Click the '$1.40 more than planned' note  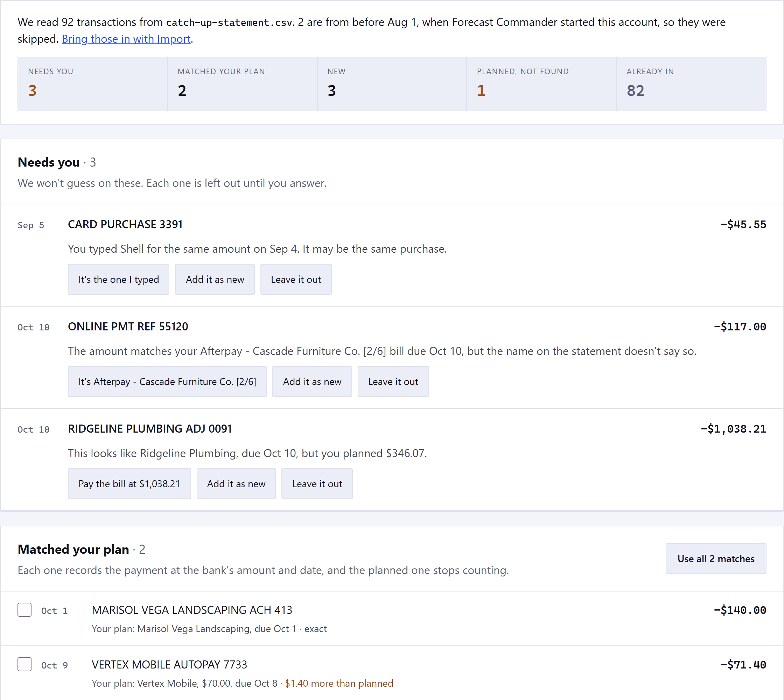[x=339, y=684]
